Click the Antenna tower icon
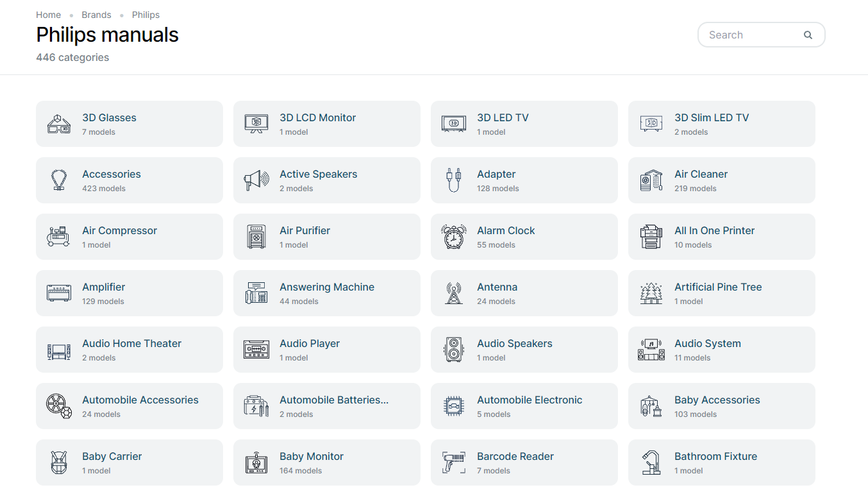868x492 pixels. point(454,293)
